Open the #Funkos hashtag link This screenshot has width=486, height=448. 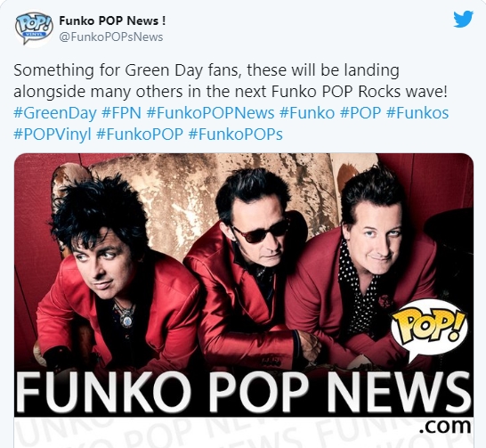click(417, 113)
